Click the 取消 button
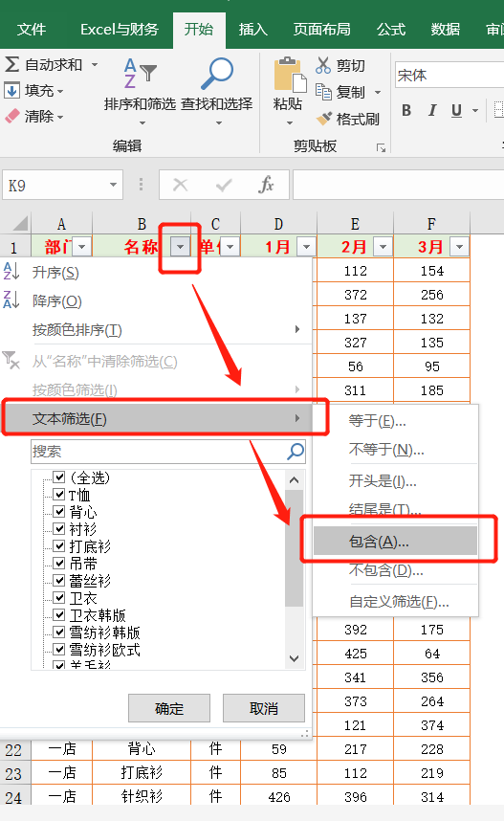This screenshot has height=821, width=504. (x=264, y=708)
